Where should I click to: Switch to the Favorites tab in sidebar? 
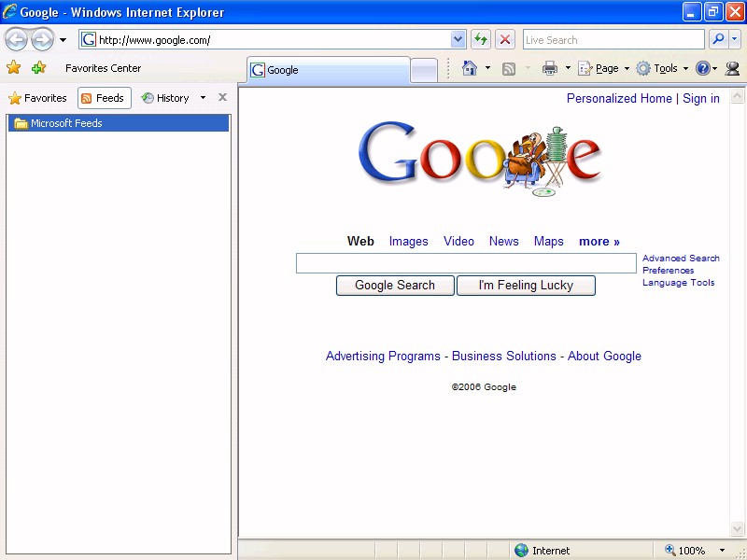point(37,98)
